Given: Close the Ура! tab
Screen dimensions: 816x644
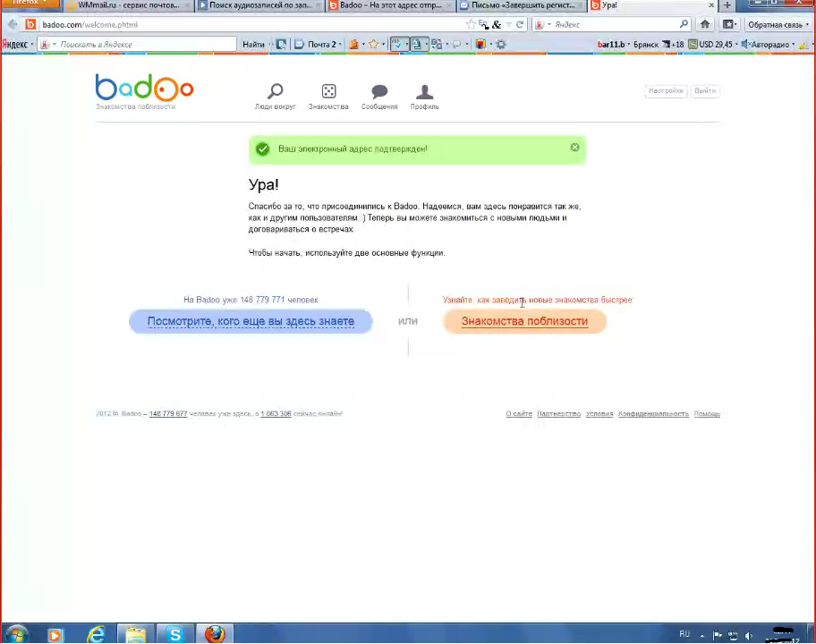Looking at the screenshot, I should coord(711,5).
